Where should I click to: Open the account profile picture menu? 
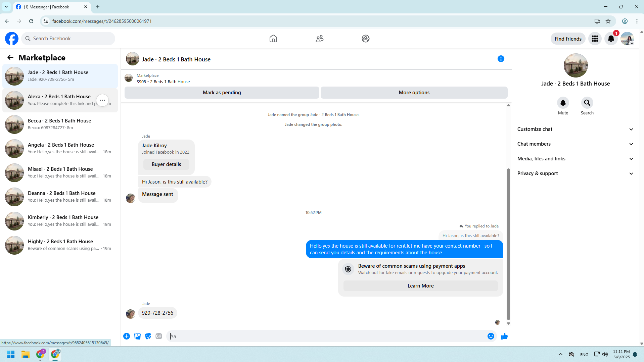click(x=627, y=39)
